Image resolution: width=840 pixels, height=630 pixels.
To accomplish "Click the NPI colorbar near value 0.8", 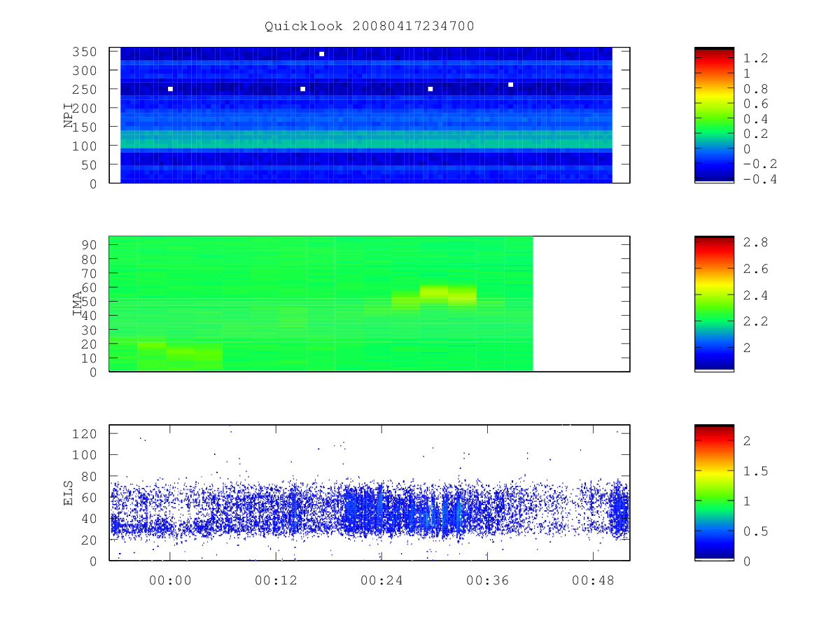I will [x=714, y=89].
